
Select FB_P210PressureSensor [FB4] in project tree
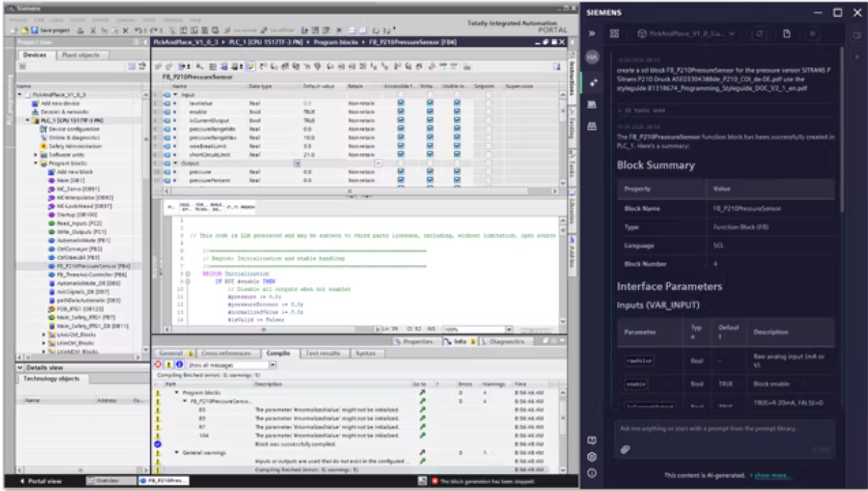tap(89, 266)
